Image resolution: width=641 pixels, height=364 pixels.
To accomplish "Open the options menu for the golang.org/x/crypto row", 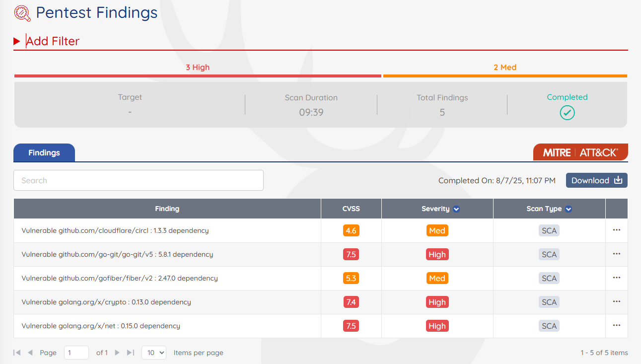I will (617, 301).
